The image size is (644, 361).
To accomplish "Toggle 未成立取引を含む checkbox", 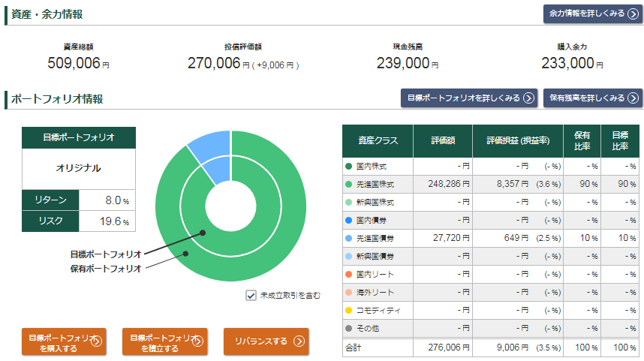I will point(251,295).
